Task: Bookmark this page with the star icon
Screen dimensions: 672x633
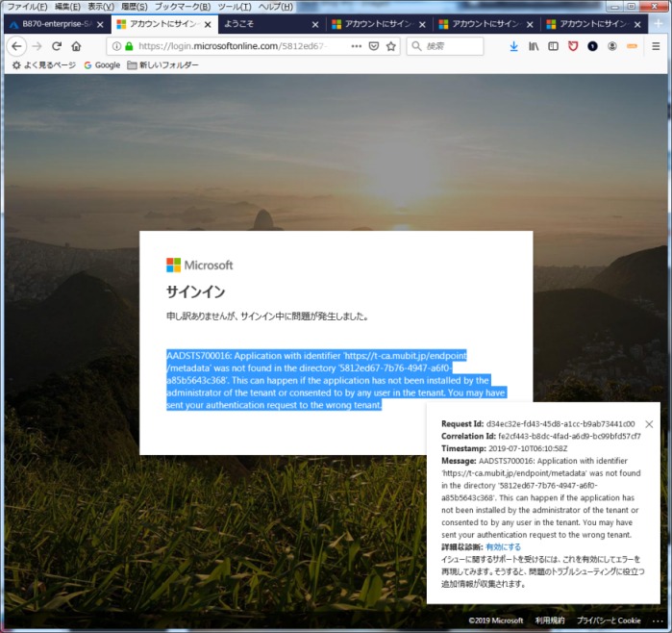Action: (x=391, y=46)
